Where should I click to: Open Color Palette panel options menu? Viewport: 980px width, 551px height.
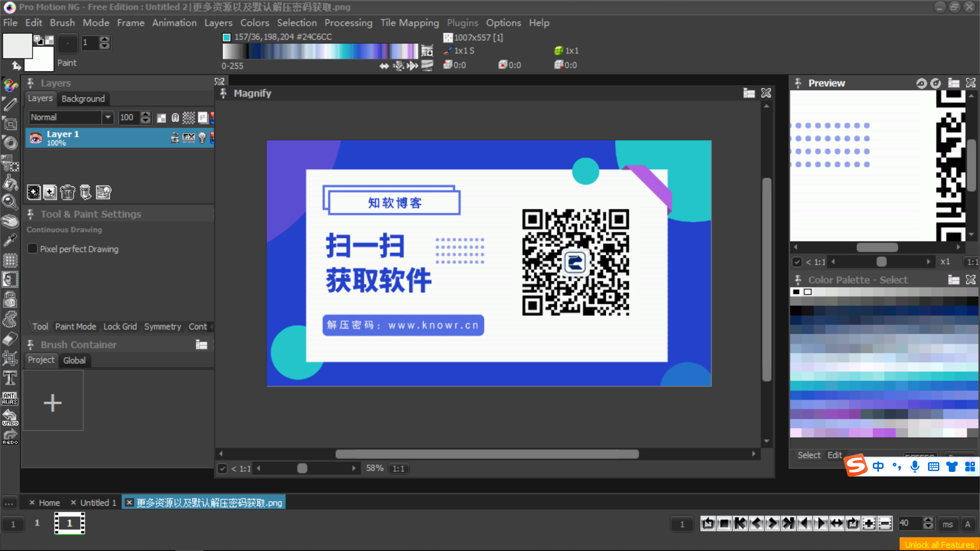(x=954, y=280)
